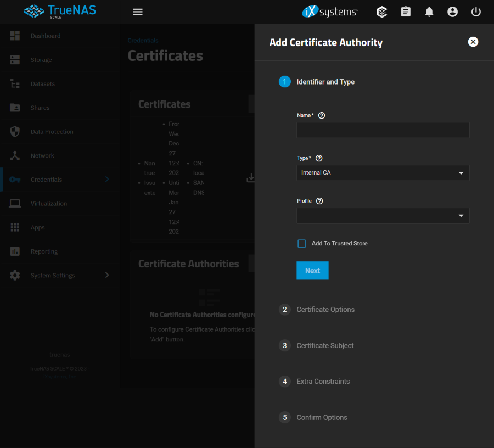Enable Add To Trusted Store checkbox
The width and height of the screenshot is (494, 448).
(302, 243)
